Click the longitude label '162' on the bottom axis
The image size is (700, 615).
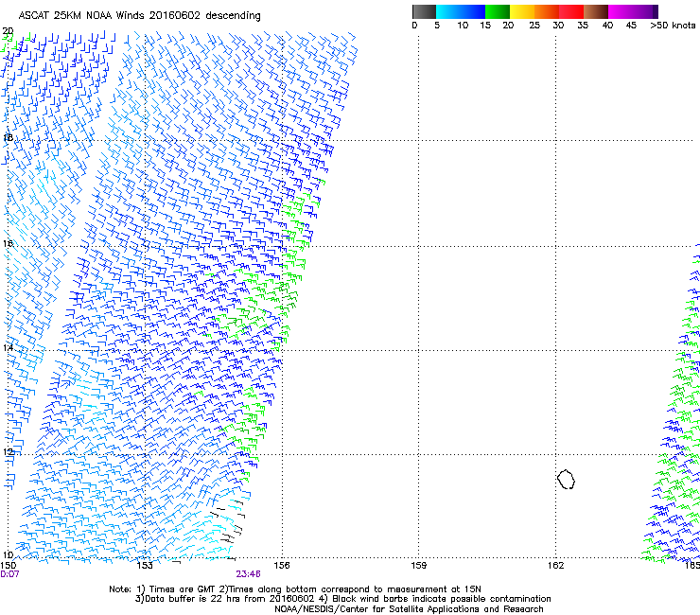tap(555, 566)
